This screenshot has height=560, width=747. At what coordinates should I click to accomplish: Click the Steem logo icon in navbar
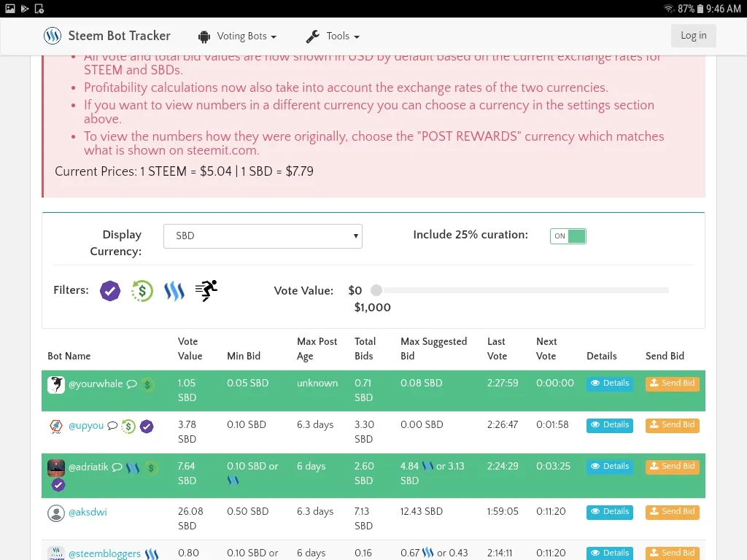[x=53, y=36]
